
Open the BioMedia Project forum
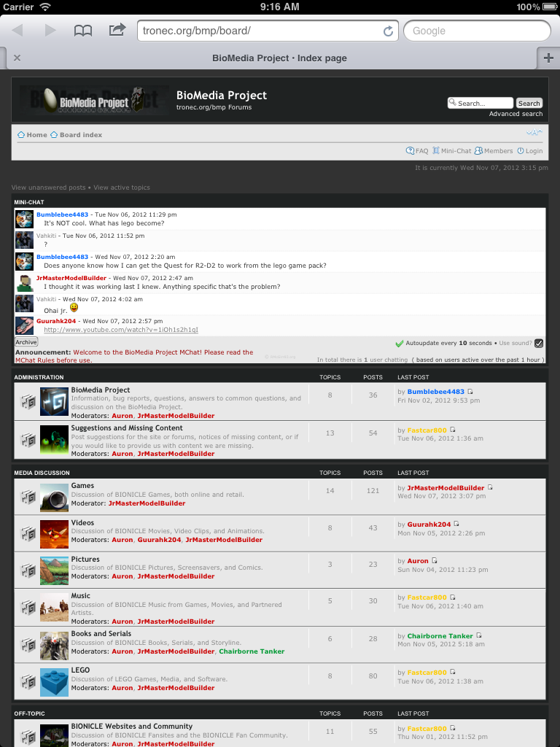tap(101, 390)
